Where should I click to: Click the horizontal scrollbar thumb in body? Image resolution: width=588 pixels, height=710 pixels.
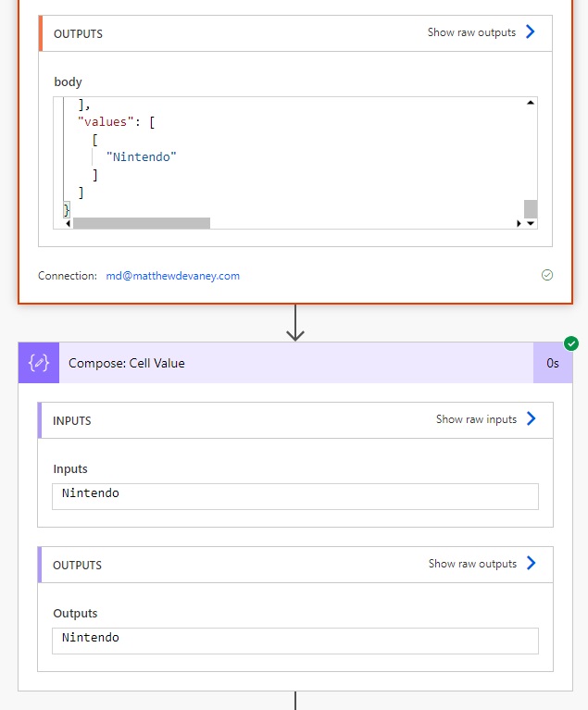142,223
